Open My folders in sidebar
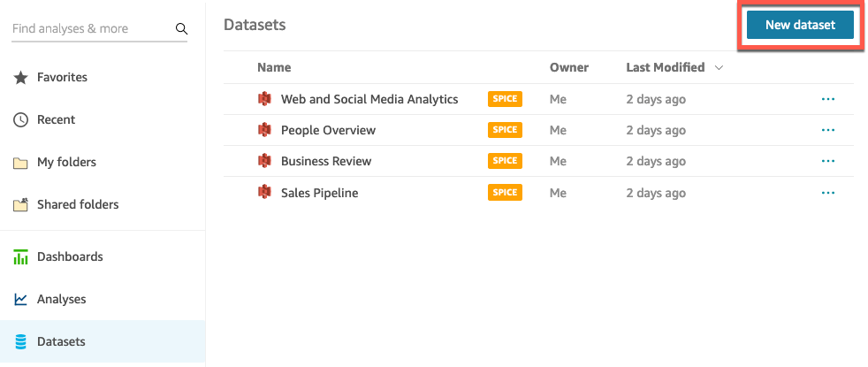The height and width of the screenshot is (367, 868). tap(66, 163)
